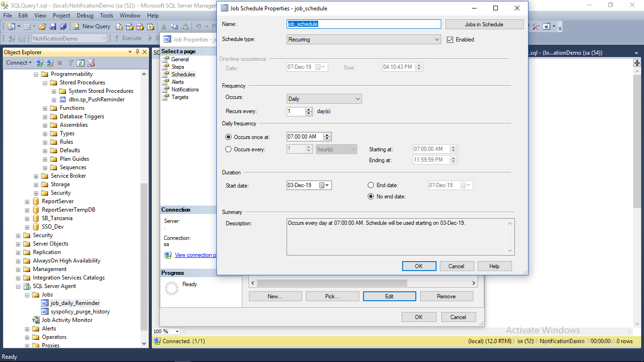The width and height of the screenshot is (644, 362).
Task: Select the 'End date' radio button
Action: click(371, 185)
